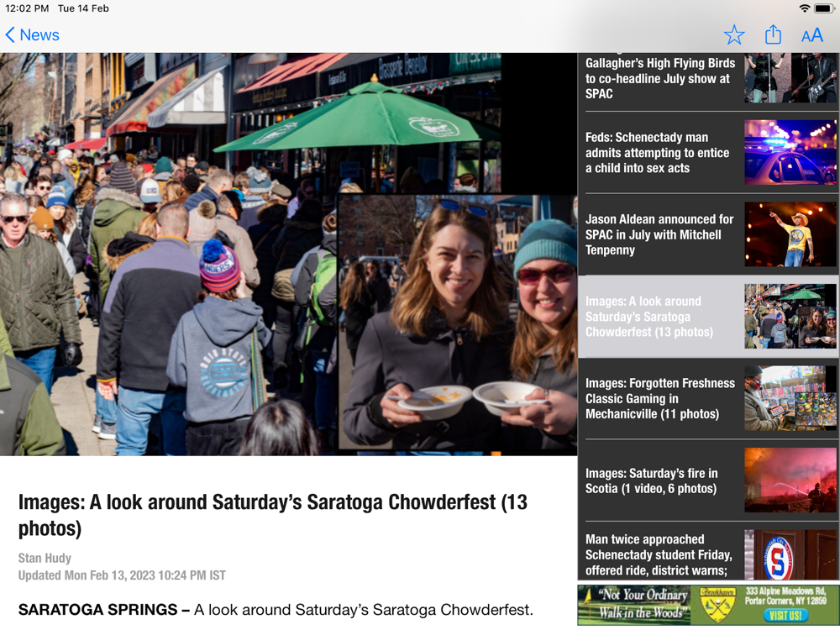Check the Wi-Fi status icon

tap(804, 8)
